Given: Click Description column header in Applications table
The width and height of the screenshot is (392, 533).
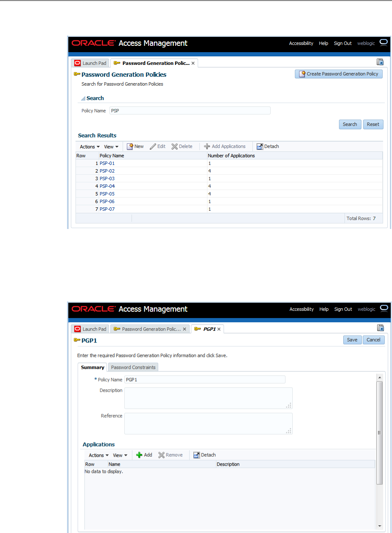Looking at the screenshot, I should point(295,464).
